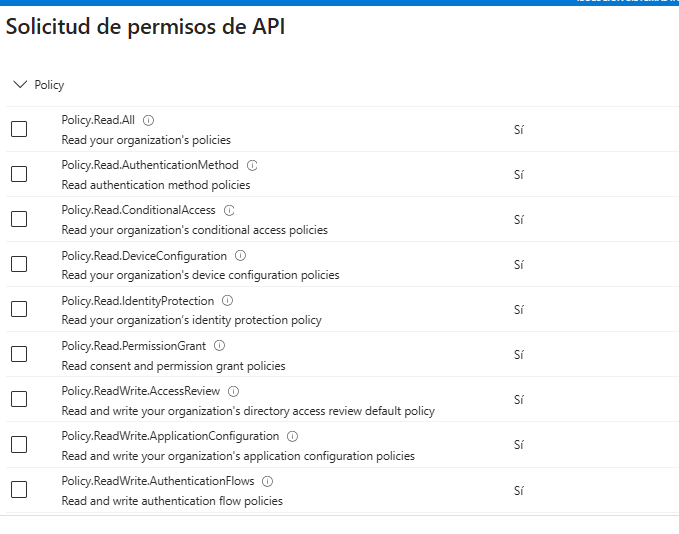Click Policy.Read.IdentityProtection permission name
The width and height of the screenshot is (679, 534).
click(x=138, y=301)
